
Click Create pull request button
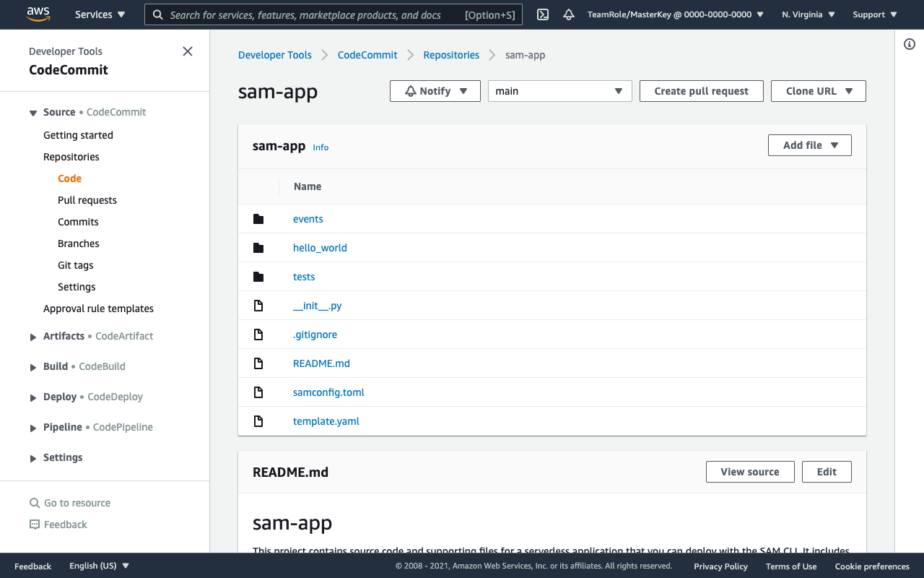(702, 91)
